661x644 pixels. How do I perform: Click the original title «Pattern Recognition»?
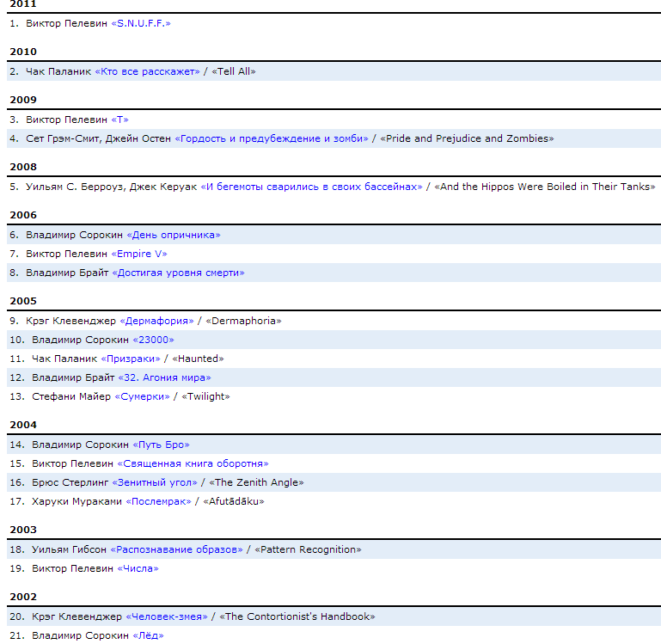tap(309, 550)
